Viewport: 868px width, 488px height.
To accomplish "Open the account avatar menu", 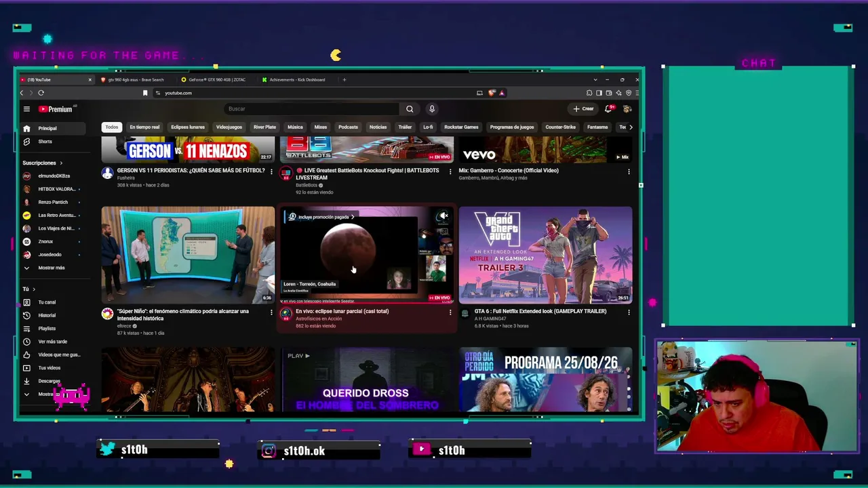I will [627, 108].
